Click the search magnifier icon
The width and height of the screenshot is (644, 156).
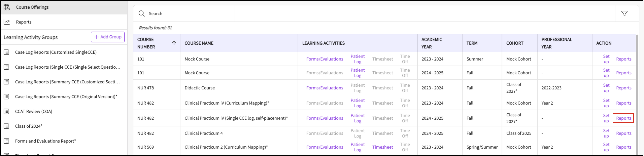[142, 13]
